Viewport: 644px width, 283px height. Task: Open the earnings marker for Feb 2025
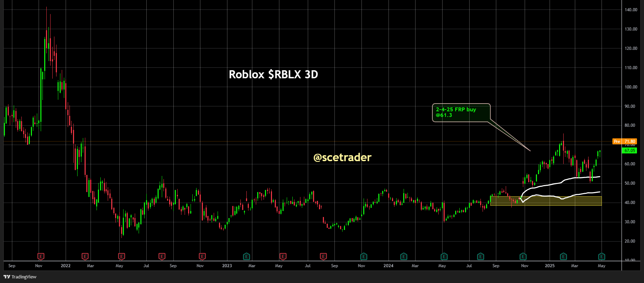pos(563,256)
